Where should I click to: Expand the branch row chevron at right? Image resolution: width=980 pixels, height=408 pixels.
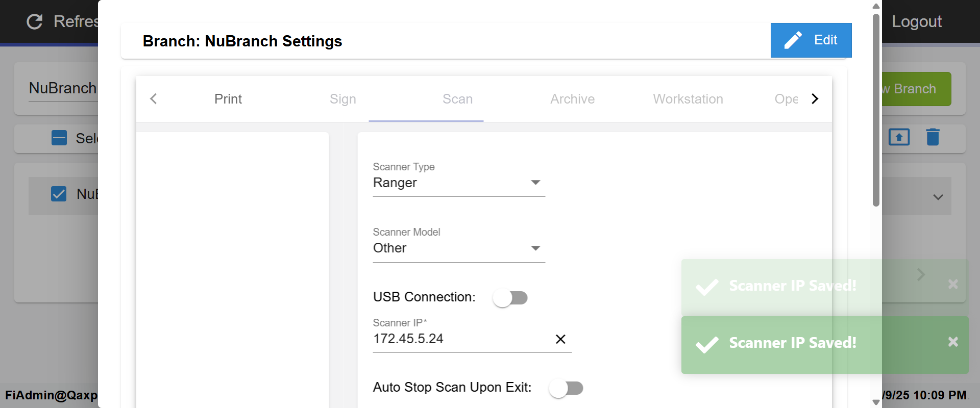(938, 197)
